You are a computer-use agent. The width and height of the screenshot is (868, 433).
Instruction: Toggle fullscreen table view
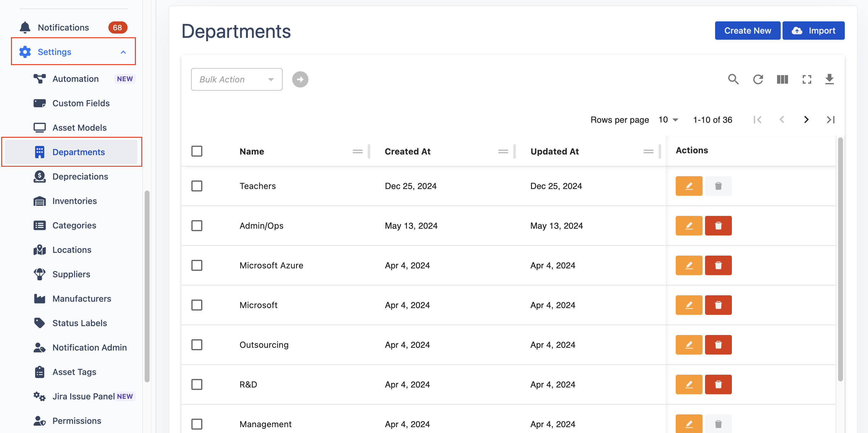tap(807, 80)
